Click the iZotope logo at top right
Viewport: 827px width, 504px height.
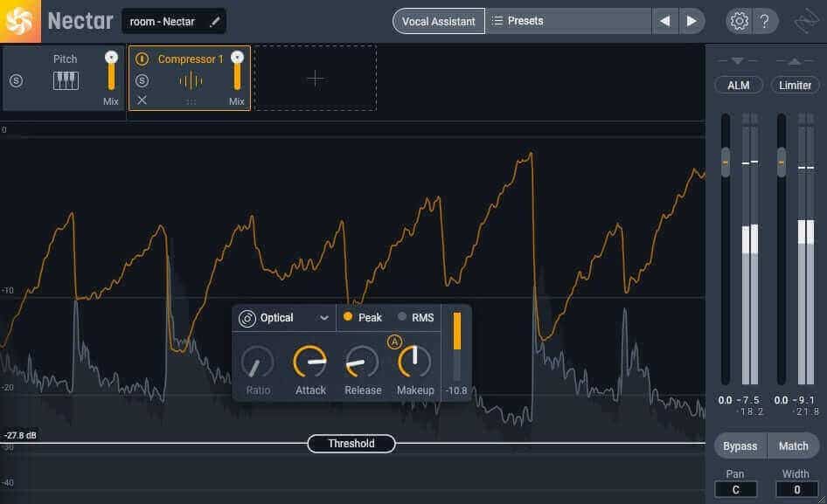(x=807, y=21)
